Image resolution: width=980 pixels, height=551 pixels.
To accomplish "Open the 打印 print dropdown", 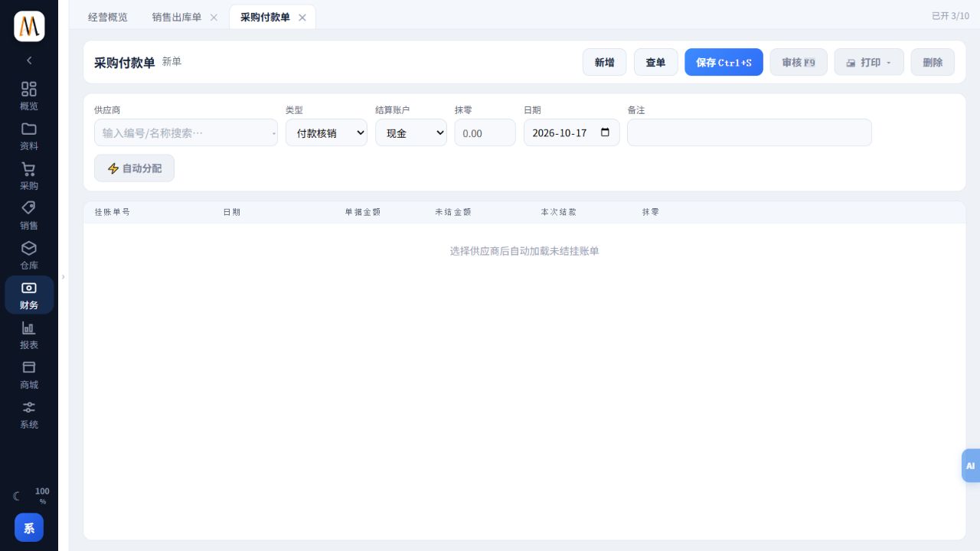I will point(869,62).
